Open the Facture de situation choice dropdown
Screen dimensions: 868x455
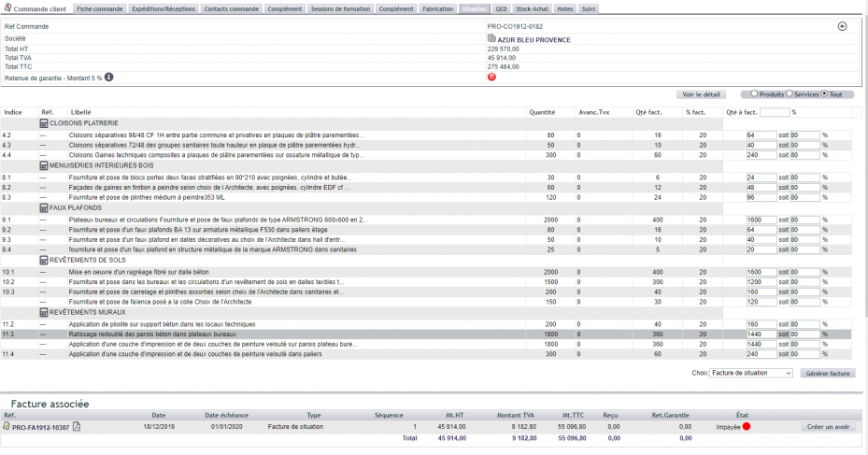tap(751, 373)
